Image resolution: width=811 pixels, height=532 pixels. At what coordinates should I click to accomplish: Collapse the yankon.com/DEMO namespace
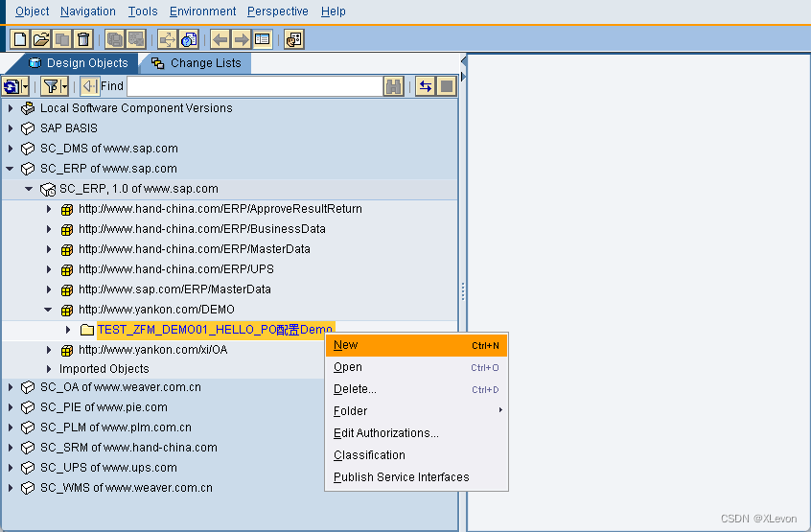point(48,310)
